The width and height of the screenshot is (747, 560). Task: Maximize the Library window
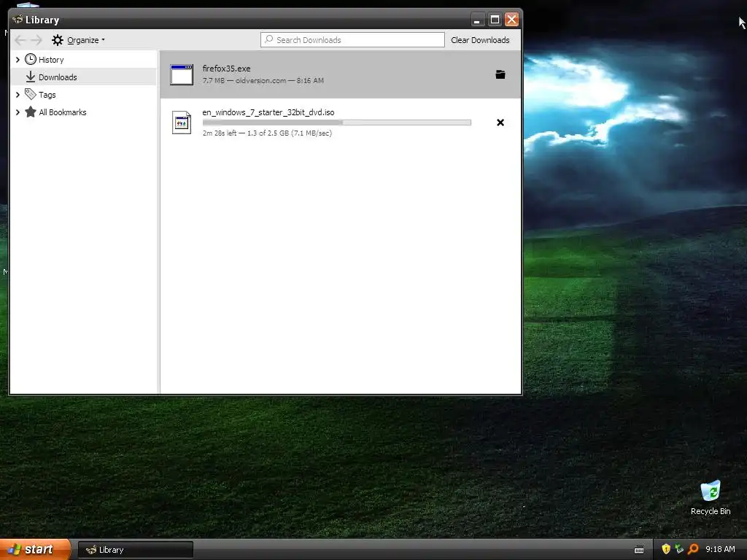(x=495, y=20)
